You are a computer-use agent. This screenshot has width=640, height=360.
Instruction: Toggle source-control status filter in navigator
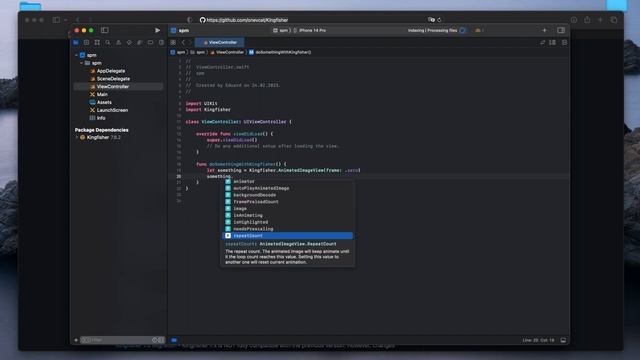[161, 340]
